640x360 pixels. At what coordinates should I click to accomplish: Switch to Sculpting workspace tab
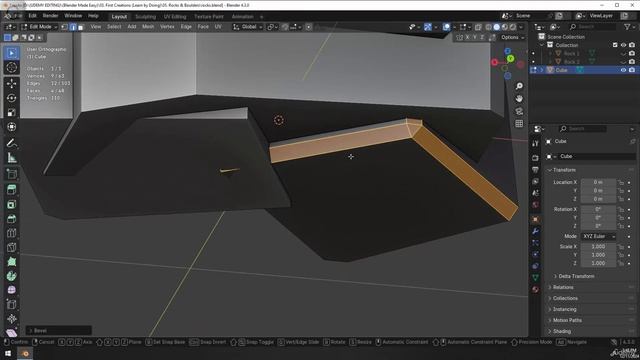pos(145,17)
